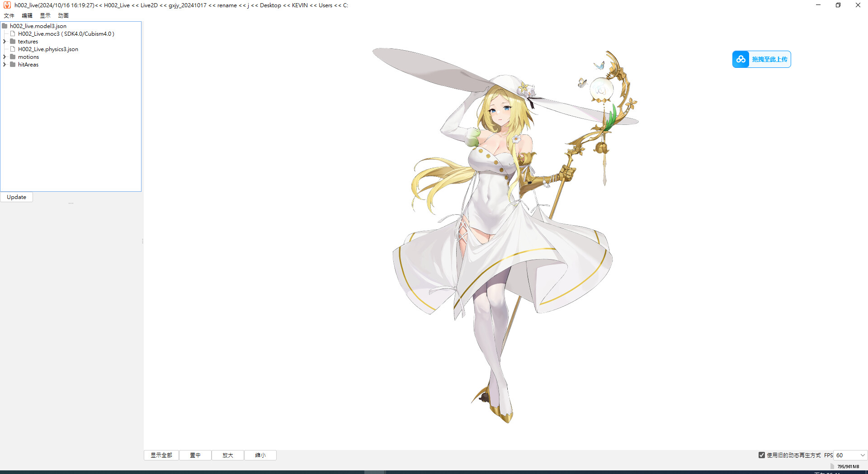Minimize the viewer window
Screen dimensions: 868x474
pos(818,5)
